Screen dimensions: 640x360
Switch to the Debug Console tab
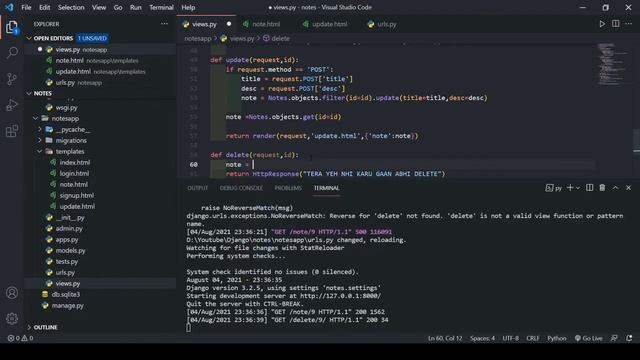(241, 188)
